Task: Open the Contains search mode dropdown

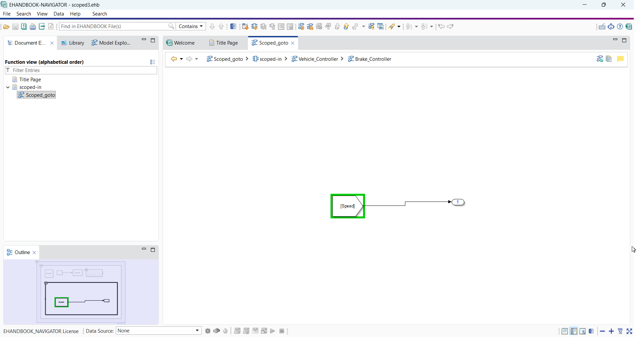Action: coord(191,26)
